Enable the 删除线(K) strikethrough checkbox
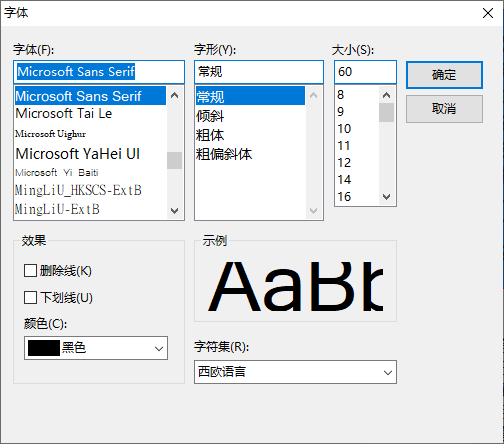504x444 pixels. click(x=30, y=271)
